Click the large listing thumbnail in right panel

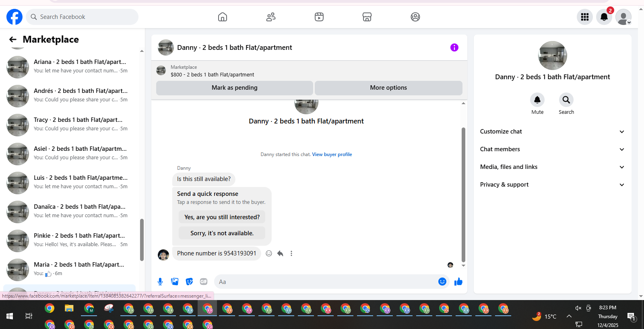coord(552,56)
